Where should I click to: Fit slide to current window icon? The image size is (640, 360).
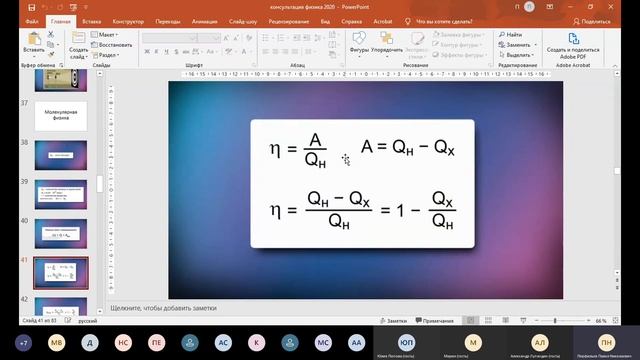coord(616,321)
